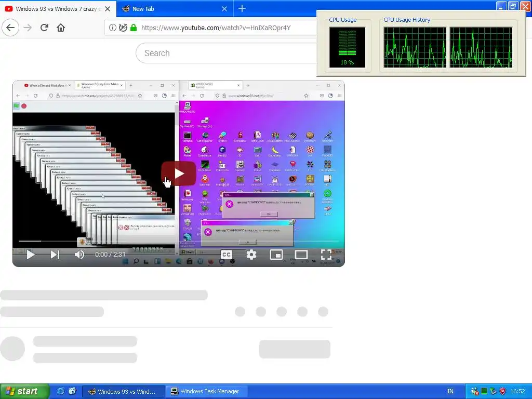Go to the browser home page
Screen dimensions: 532x399
[61, 28]
